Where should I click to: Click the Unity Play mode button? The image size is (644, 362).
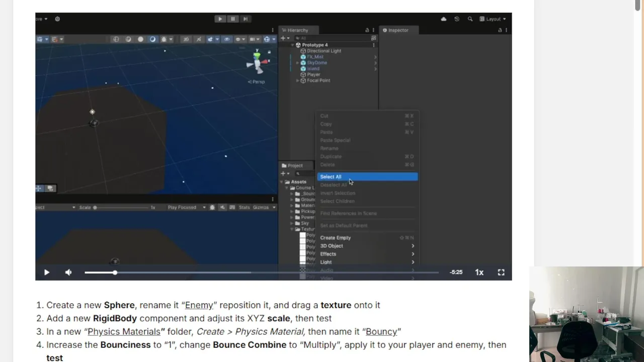pos(220,19)
